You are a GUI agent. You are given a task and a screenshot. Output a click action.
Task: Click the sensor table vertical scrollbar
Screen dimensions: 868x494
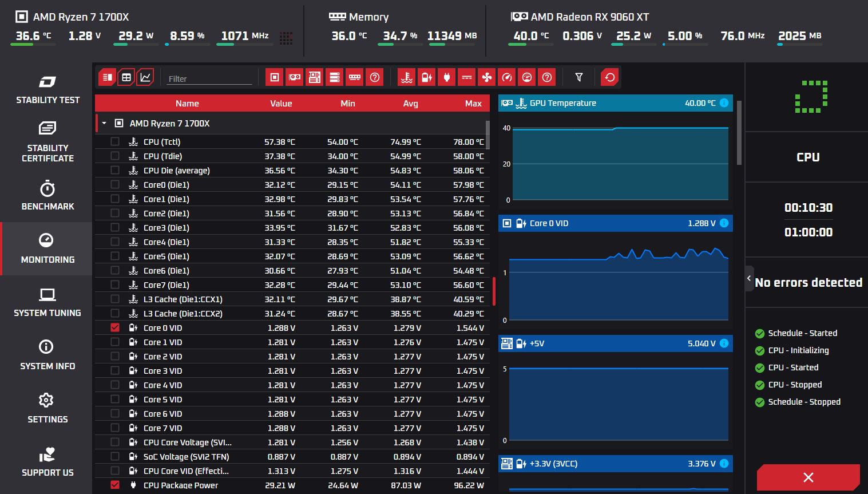pyautogui.click(x=487, y=135)
